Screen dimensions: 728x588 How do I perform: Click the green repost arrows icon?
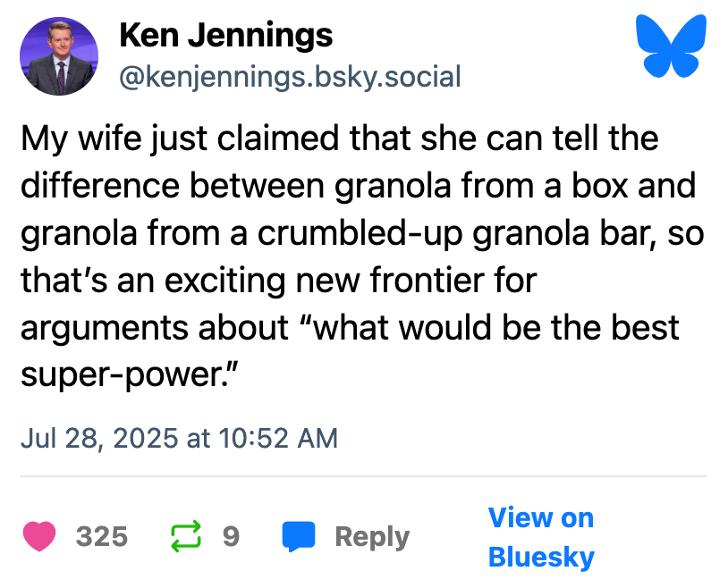[184, 536]
